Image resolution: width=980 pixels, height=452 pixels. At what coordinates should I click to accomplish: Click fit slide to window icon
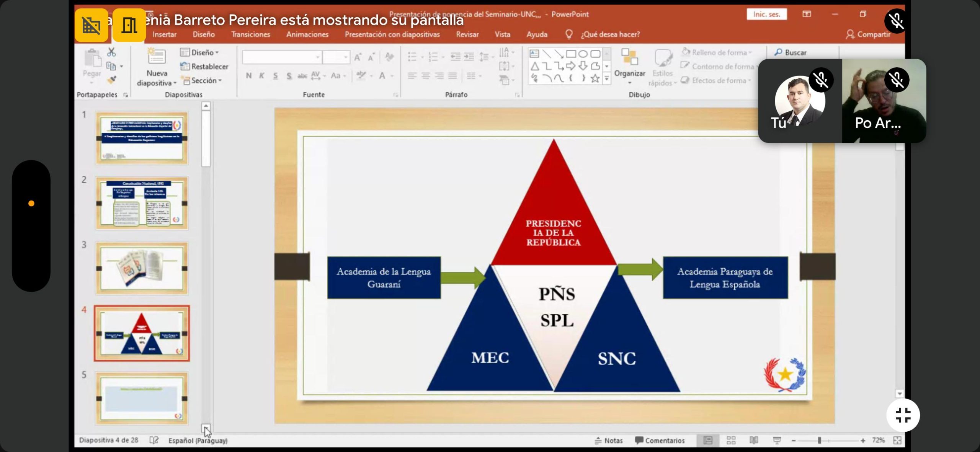tap(897, 441)
